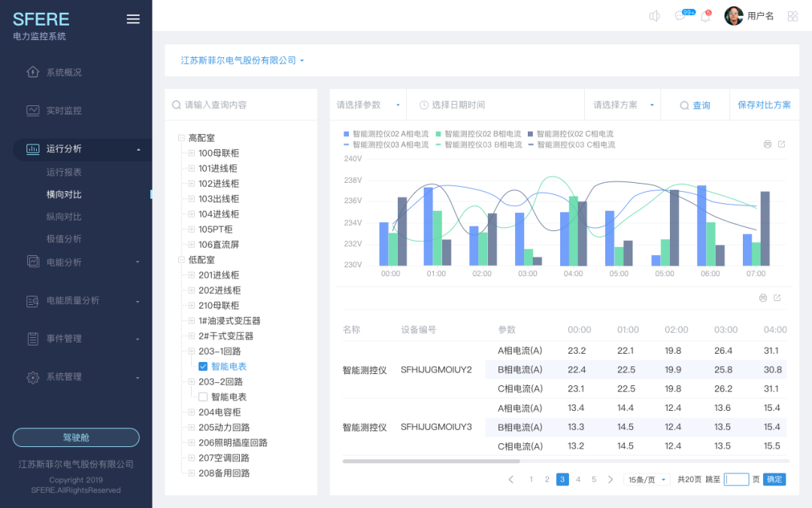Expand the 201进线柜 tree node
The height and width of the screenshot is (508, 812).
(x=191, y=275)
